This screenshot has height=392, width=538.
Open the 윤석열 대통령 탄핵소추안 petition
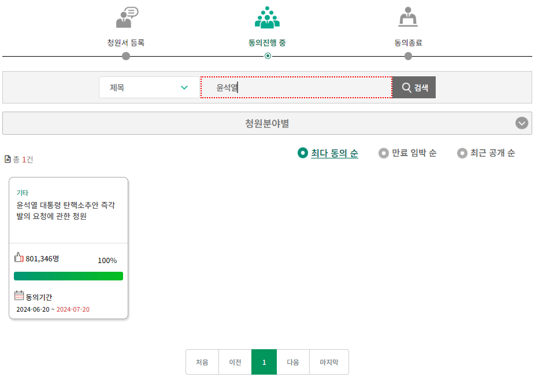pyautogui.click(x=68, y=210)
